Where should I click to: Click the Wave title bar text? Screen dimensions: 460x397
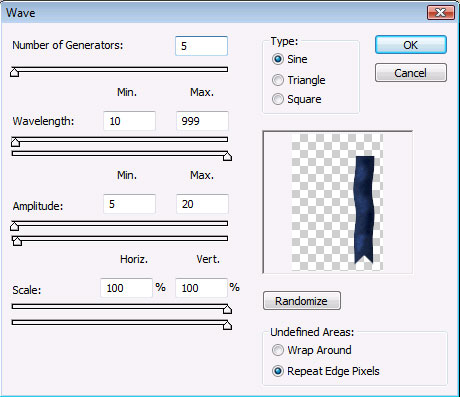(21, 13)
